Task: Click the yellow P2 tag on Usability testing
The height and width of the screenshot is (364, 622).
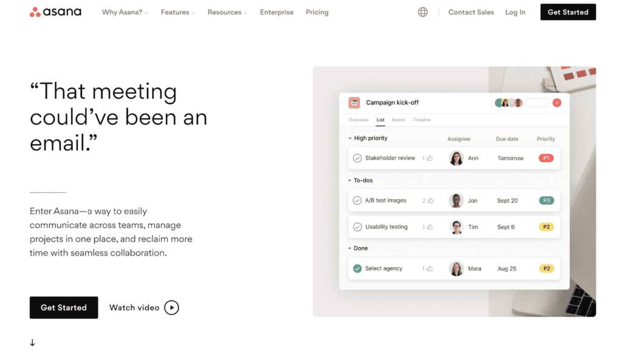Action: click(x=546, y=227)
